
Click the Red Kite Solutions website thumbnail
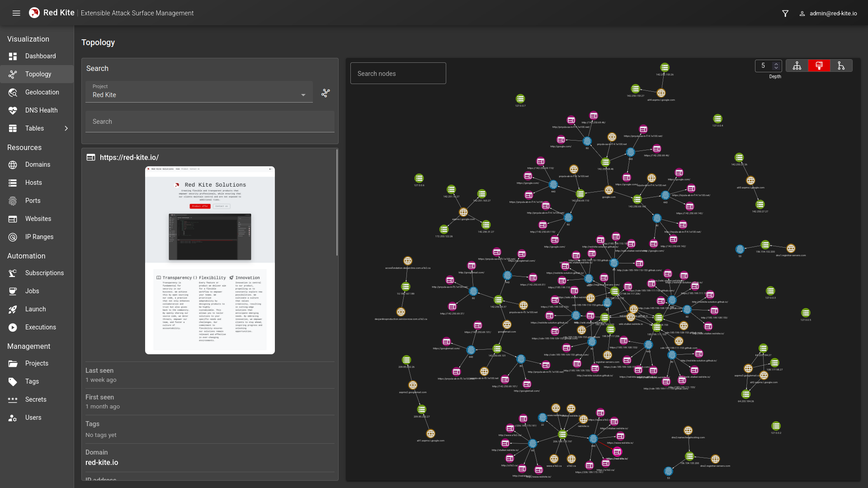point(209,260)
